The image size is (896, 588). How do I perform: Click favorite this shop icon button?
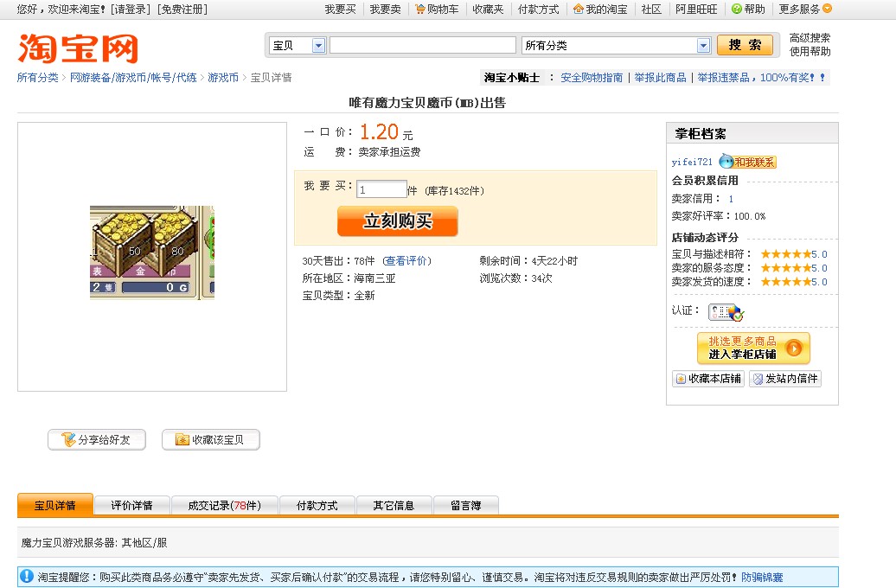[708, 379]
